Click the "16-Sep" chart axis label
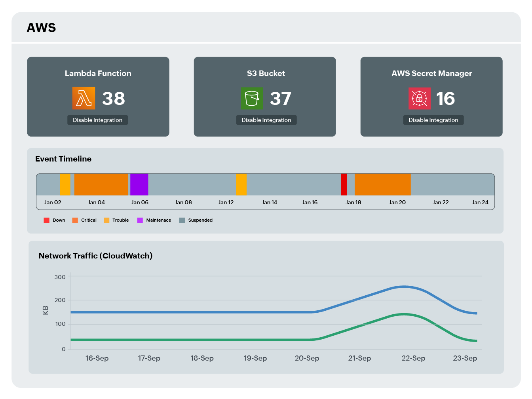Viewport: 532px width, 399px height. click(97, 358)
